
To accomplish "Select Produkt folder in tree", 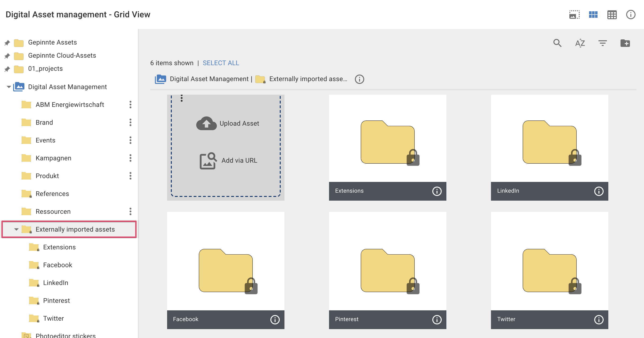I will click(47, 176).
